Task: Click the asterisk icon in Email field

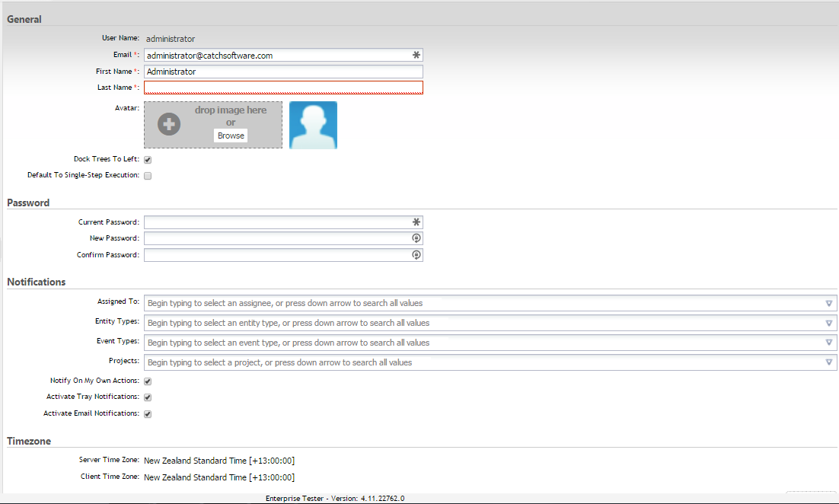Action: coord(416,56)
